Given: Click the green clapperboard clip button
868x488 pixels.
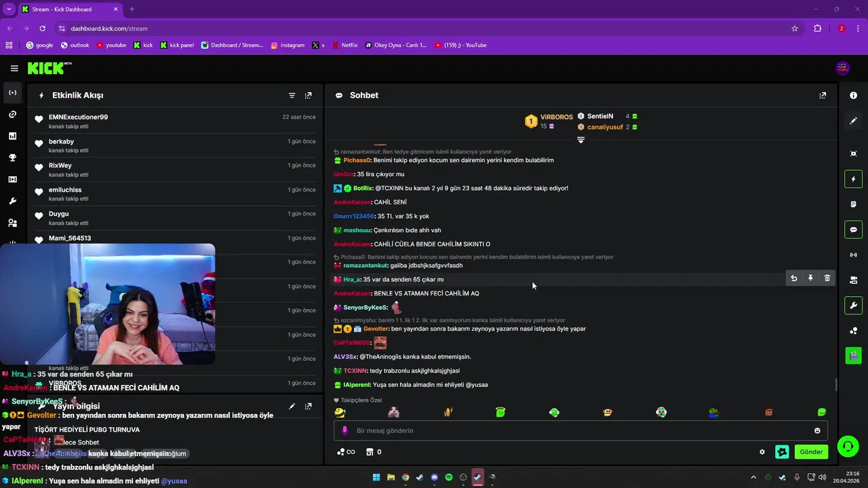Looking at the screenshot, I should point(853,355).
